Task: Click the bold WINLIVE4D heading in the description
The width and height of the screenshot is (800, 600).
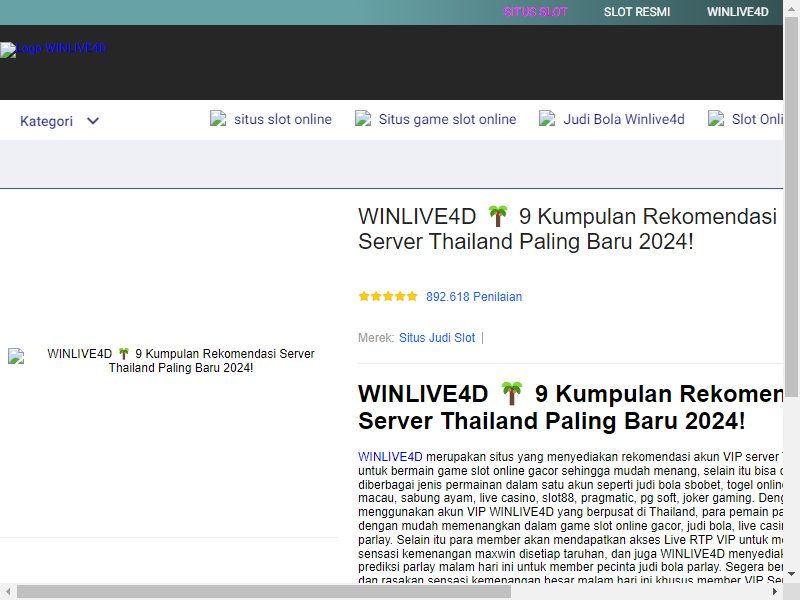Action: point(570,407)
